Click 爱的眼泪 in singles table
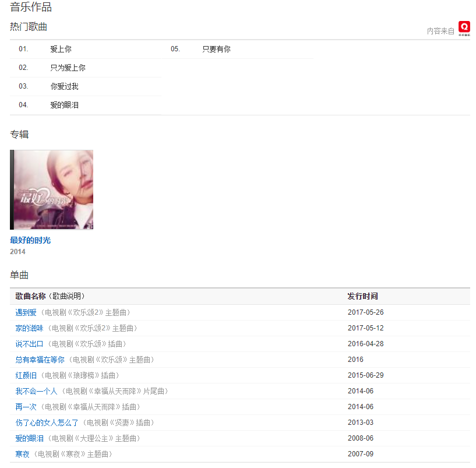The width and height of the screenshot is (476, 468). 29,438
